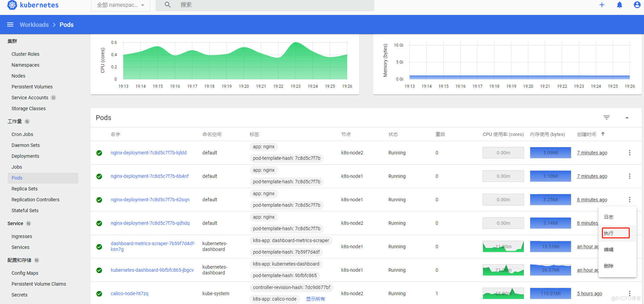644x304 pixels.
Task: Open actions menu for nginx-deployment-7c8d5c7f7b-62sqn
Action: coord(630,200)
